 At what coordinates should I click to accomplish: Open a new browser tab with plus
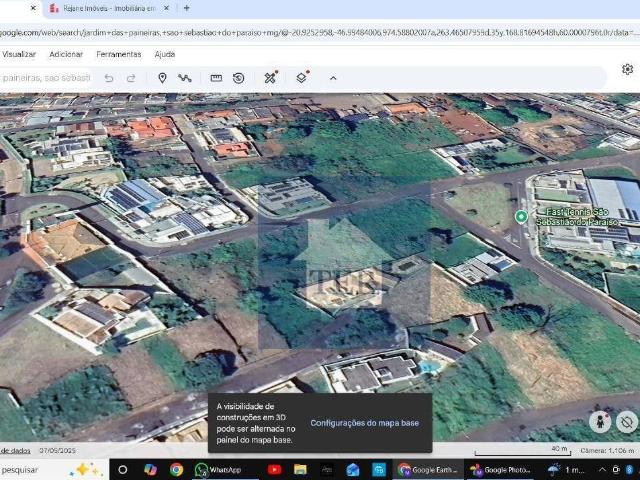[187, 8]
